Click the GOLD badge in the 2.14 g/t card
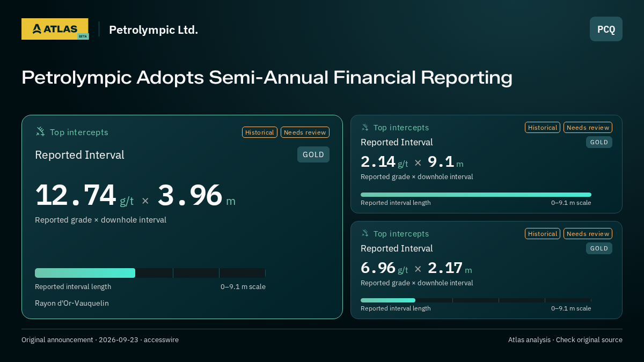Viewport: 644px width, 362px height. 599,142
